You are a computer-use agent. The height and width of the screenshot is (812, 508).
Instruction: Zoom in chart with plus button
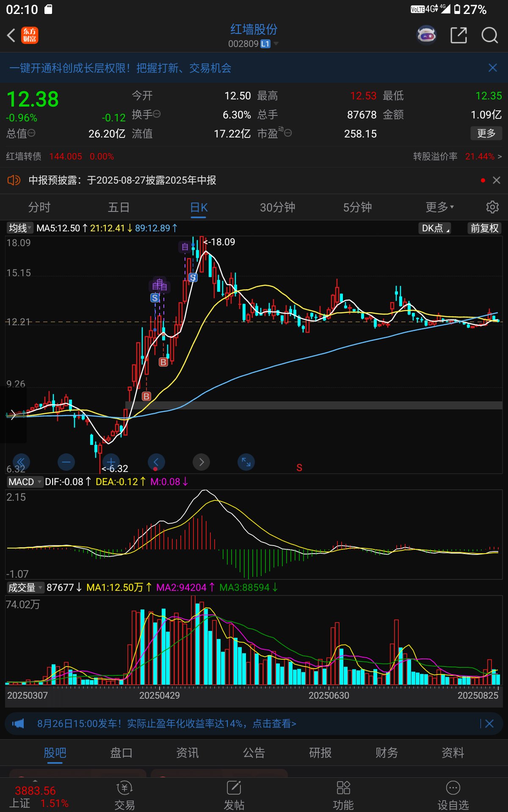(x=111, y=462)
